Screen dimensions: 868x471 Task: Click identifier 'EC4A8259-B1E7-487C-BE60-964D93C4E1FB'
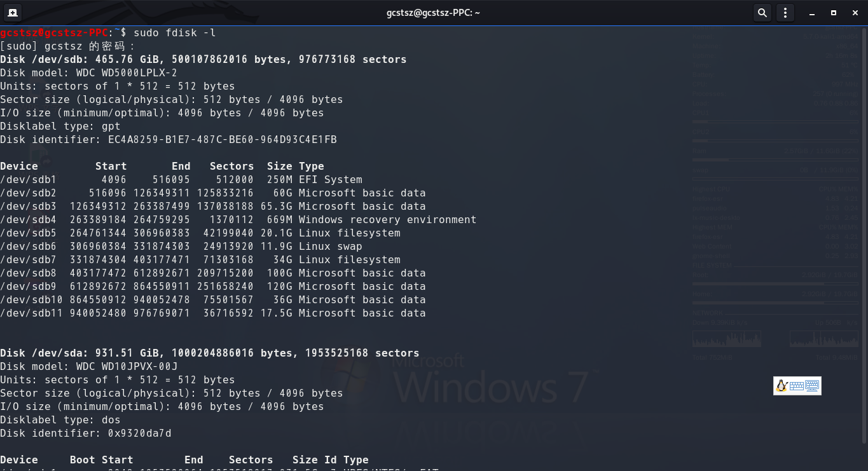click(x=223, y=139)
